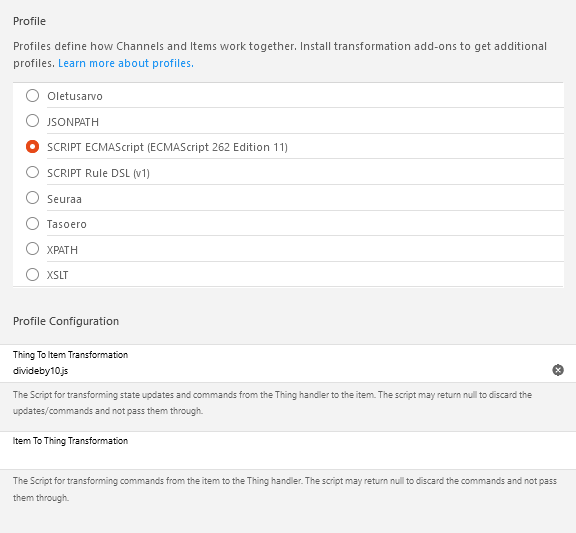Select SCRIPT ECMAScript 262 Edition 11 profile
The width and height of the screenshot is (576, 533).
pyautogui.click(x=32, y=147)
